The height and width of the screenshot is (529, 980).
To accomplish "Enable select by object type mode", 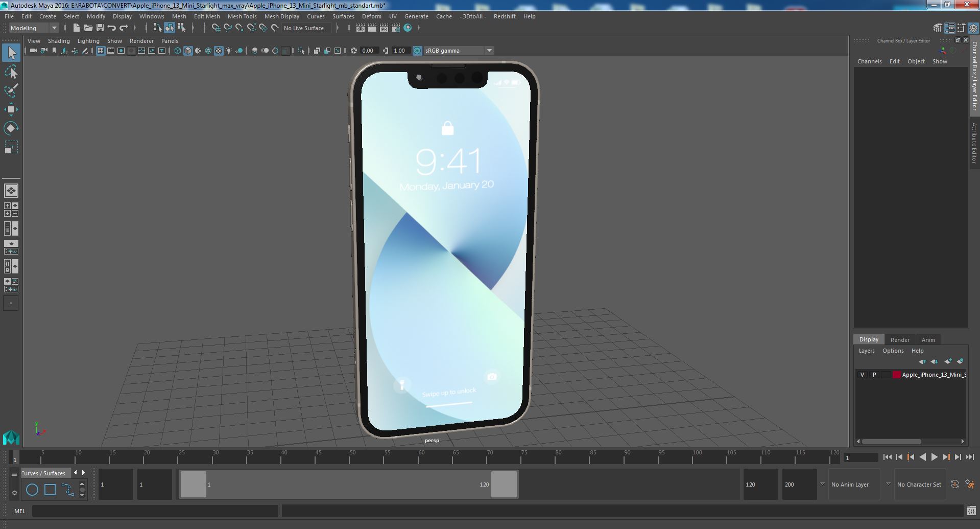I will pyautogui.click(x=169, y=28).
